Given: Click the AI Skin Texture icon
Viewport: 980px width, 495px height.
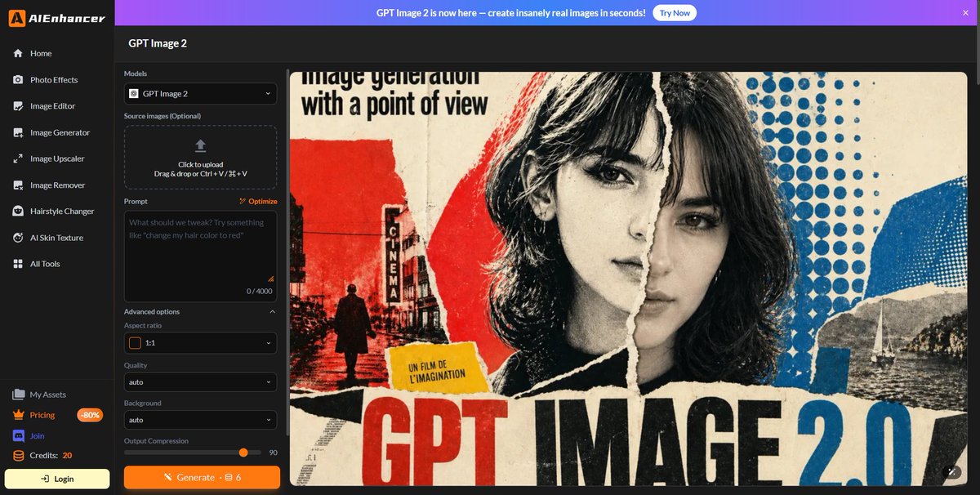Looking at the screenshot, I should click(x=18, y=238).
